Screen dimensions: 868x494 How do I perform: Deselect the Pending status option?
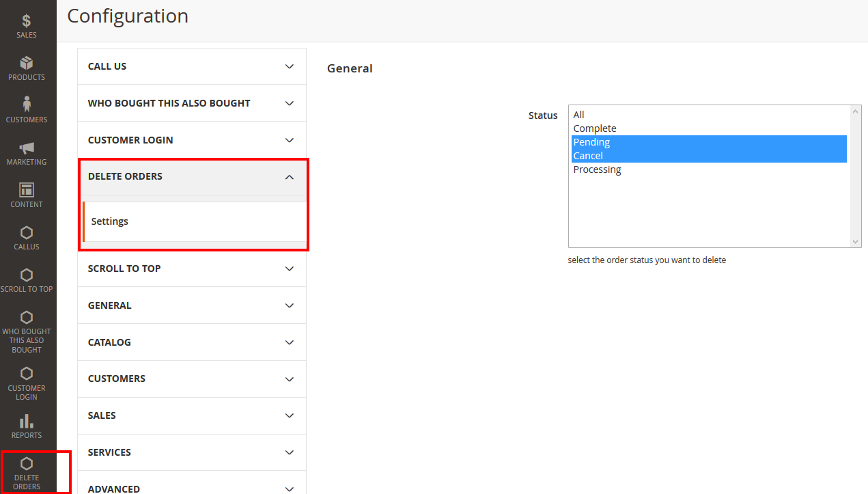591,142
